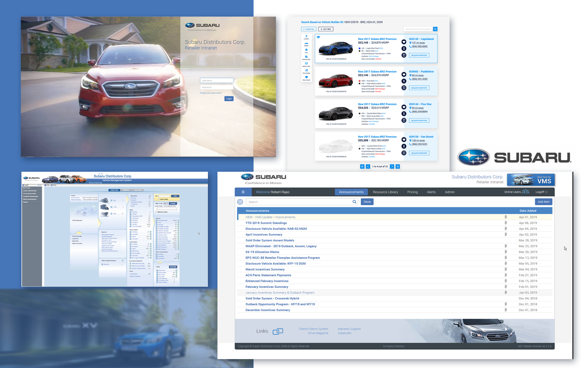The width and height of the screenshot is (588, 368).
Task: Check the Search Sales checkbox under VIN
Action: [x=159, y=199]
